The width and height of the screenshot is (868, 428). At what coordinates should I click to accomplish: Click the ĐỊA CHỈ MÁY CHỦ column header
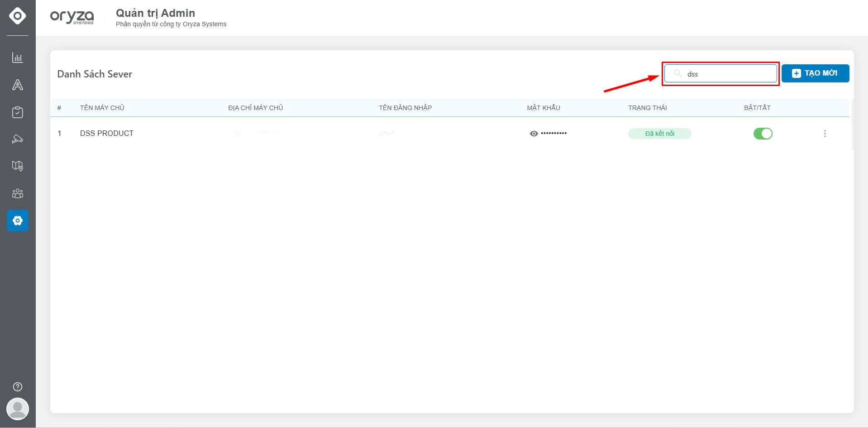click(256, 108)
